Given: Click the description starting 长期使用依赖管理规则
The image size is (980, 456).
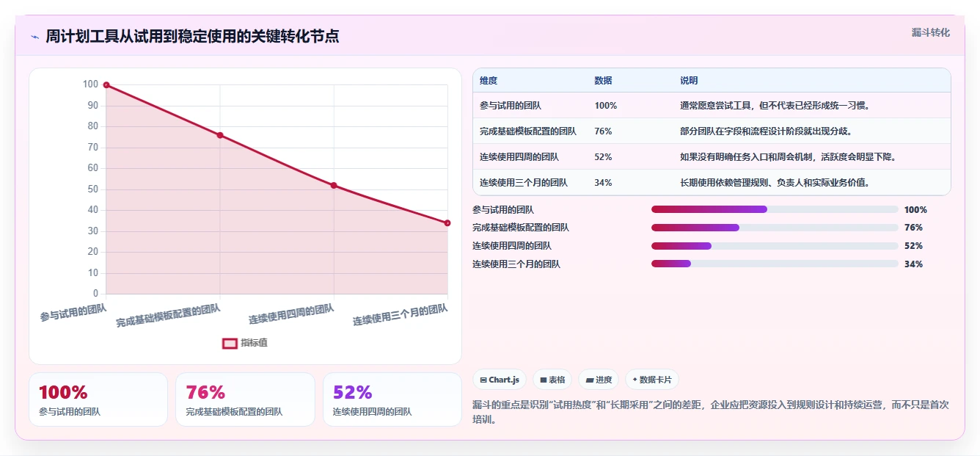Looking at the screenshot, I should 775,183.
